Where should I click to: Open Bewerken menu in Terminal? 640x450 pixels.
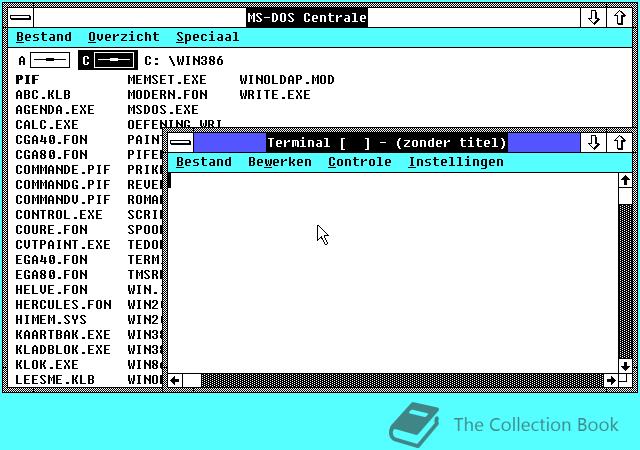(x=280, y=162)
